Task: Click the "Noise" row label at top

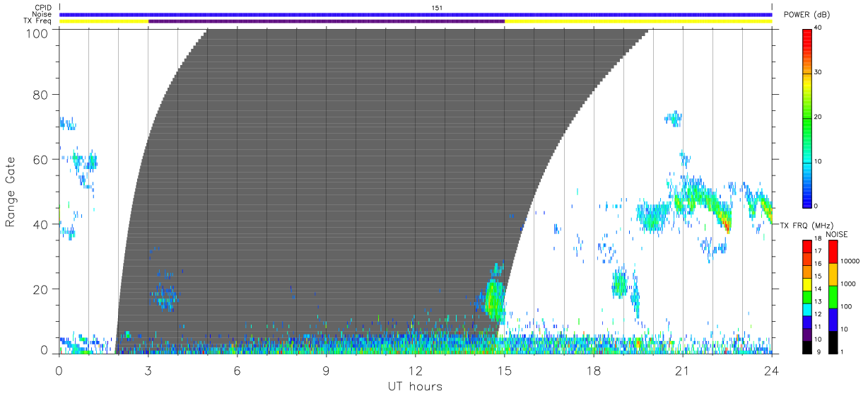Action: tap(42, 14)
